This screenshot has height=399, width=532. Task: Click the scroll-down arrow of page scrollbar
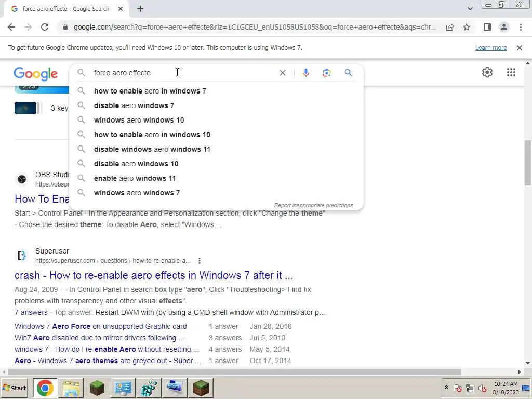click(x=528, y=364)
